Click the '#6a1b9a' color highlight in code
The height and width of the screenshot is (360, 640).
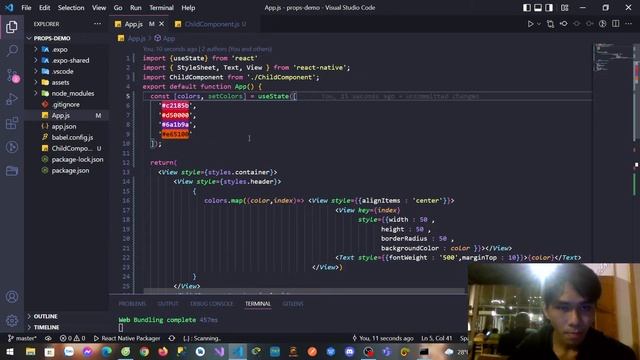point(176,124)
